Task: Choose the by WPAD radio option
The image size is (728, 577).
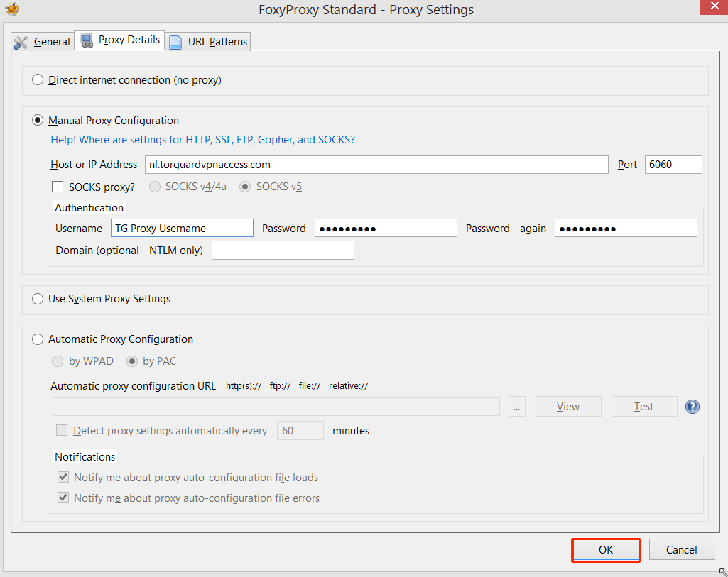Action: (x=58, y=361)
